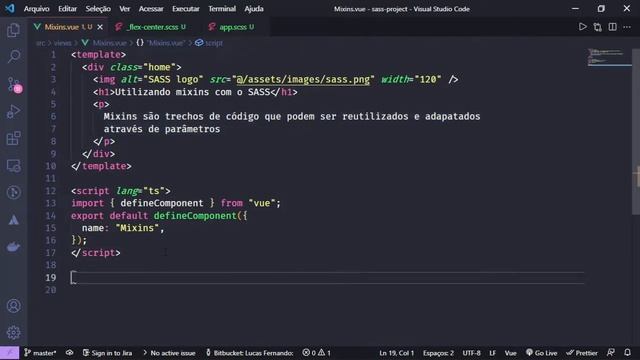This screenshot has height=360, width=640.
Task: Open the Executar menu
Action: 186,9
